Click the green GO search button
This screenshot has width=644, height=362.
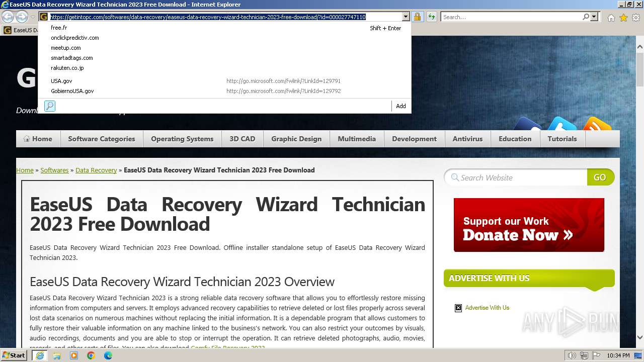[x=600, y=177]
